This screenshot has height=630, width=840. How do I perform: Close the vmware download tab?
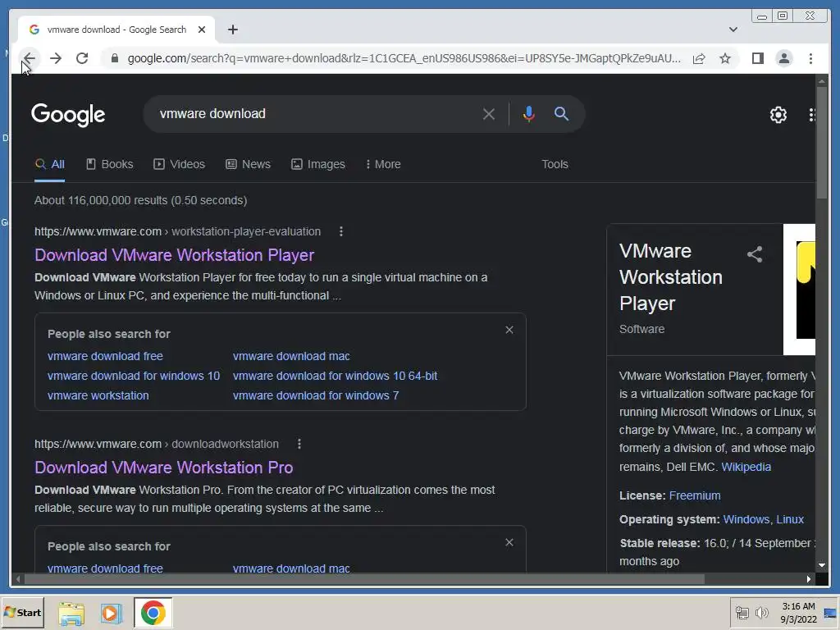[x=202, y=30]
